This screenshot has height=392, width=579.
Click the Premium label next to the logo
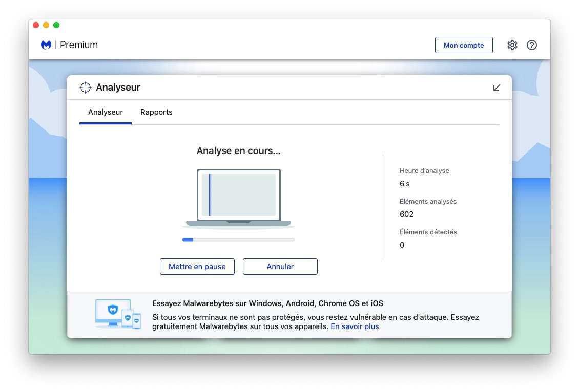79,45
